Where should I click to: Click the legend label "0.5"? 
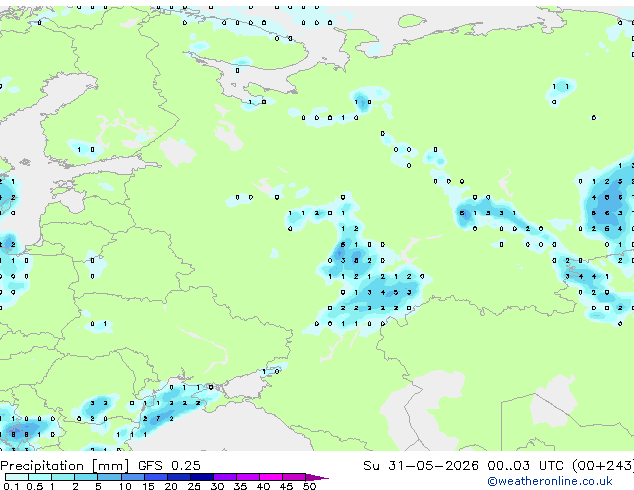35,486
